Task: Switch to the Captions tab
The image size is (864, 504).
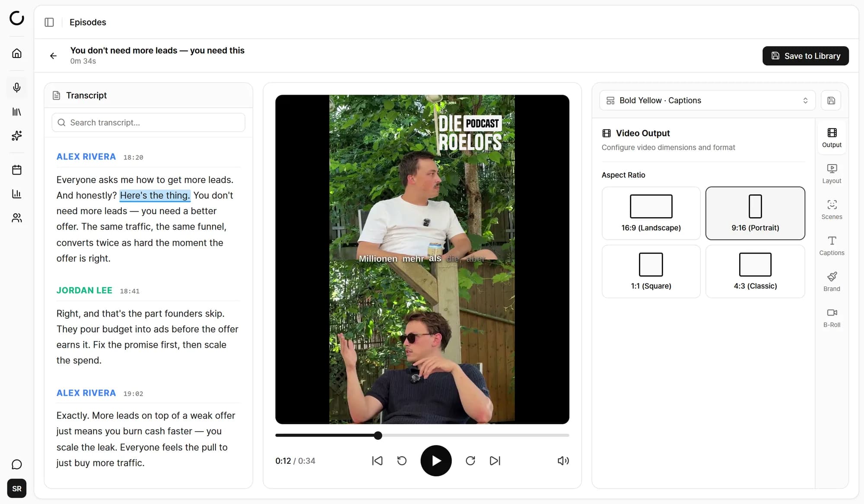Action: tap(832, 246)
